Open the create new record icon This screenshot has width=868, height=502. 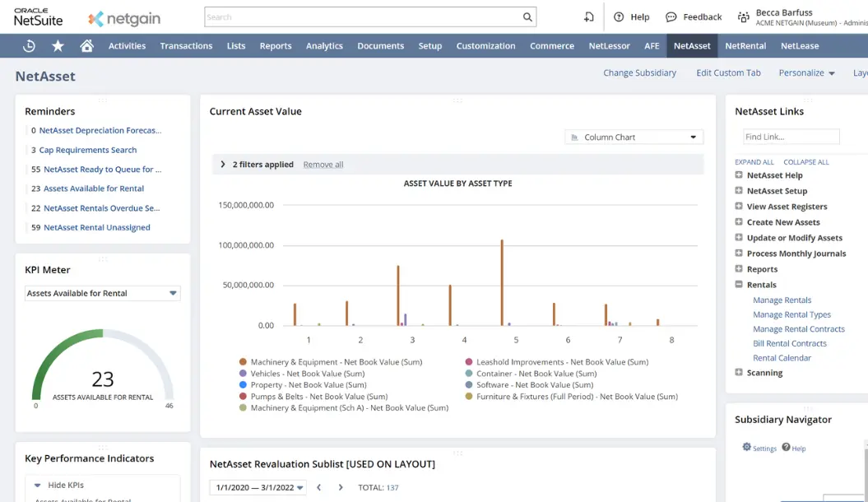[x=588, y=17]
